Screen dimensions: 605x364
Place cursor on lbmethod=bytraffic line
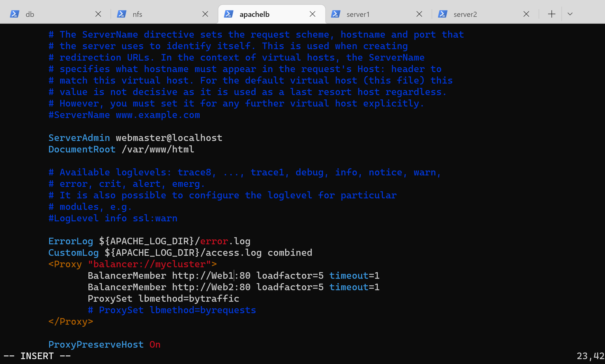tap(188, 299)
